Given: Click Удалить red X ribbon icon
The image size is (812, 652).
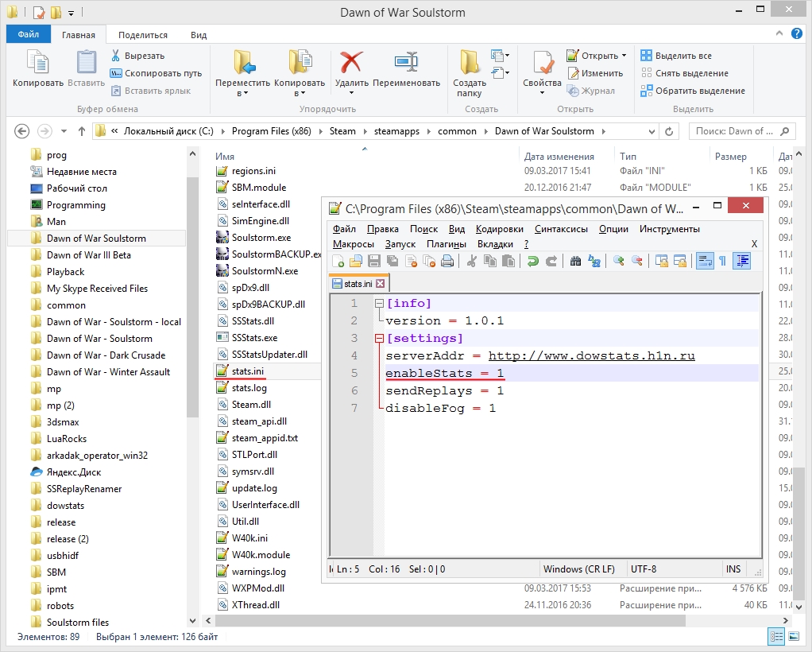Looking at the screenshot, I should click(351, 62).
